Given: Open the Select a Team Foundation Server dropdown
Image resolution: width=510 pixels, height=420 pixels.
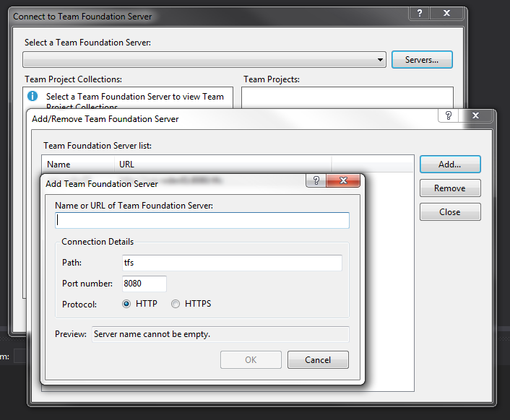Looking at the screenshot, I should pos(380,60).
